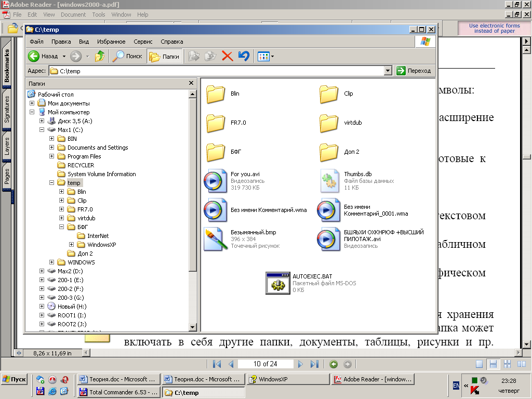Switch to Bookmarks tab in Adobe Reader

tap(7, 65)
